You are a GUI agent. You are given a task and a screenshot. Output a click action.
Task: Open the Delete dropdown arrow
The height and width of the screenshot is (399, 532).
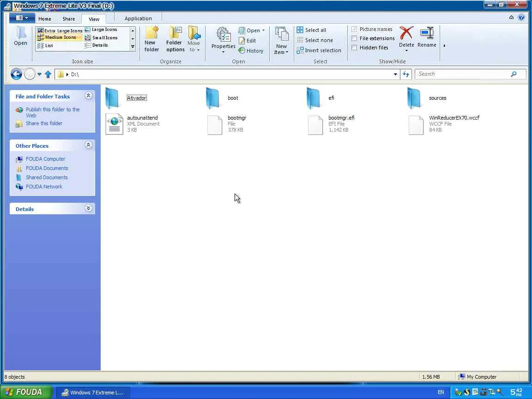pyautogui.click(x=406, y=50)
